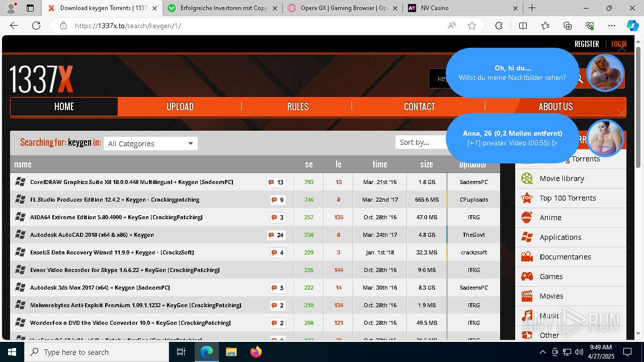This screenshot has width=644, height=362.
Task: Close the Anna popup with X
Action: 622,114
